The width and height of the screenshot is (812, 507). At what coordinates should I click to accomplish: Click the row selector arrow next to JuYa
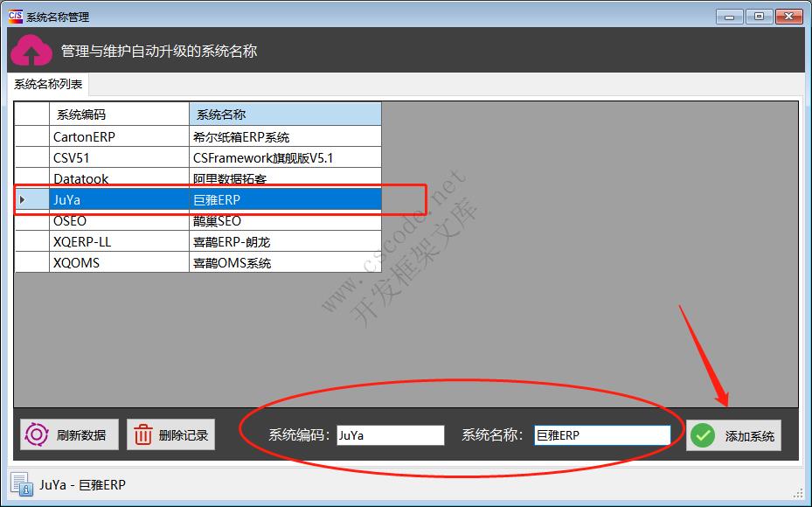point(24,199)
